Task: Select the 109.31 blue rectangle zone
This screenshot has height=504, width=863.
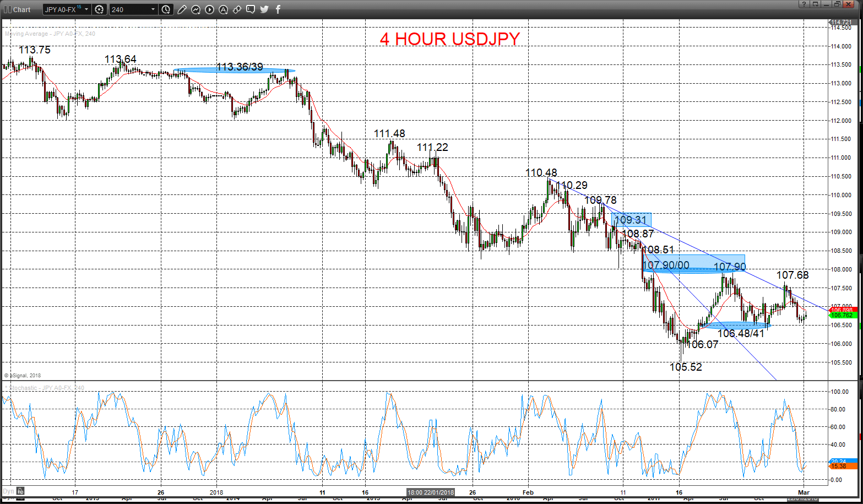Action: [x=631, y=220]
